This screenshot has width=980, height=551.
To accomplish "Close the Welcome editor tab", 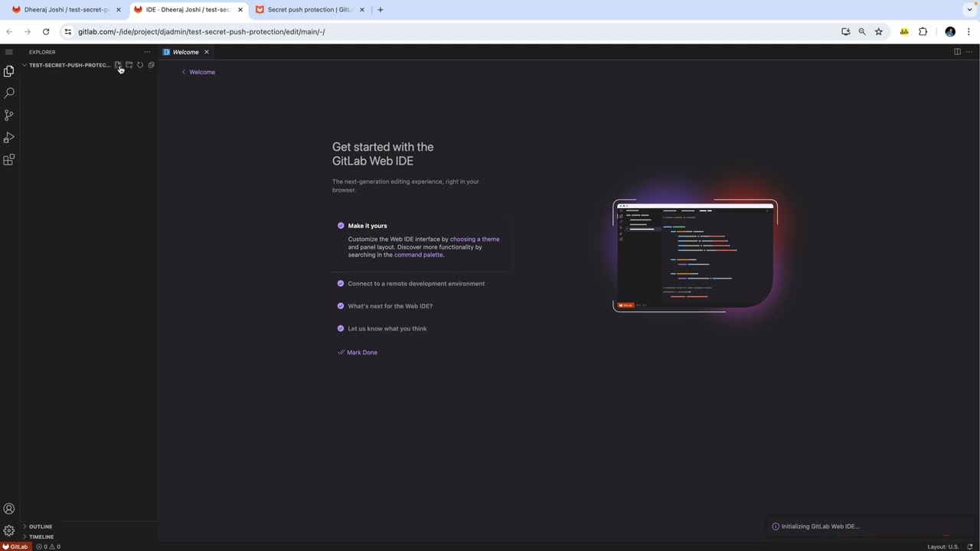I will coord(206,52).
